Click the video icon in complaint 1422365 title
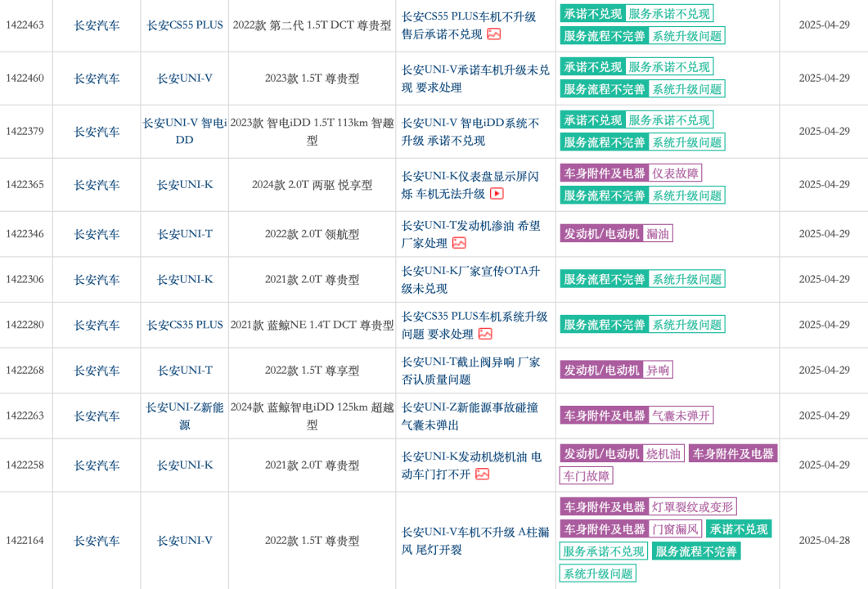 tap(497, 194)
